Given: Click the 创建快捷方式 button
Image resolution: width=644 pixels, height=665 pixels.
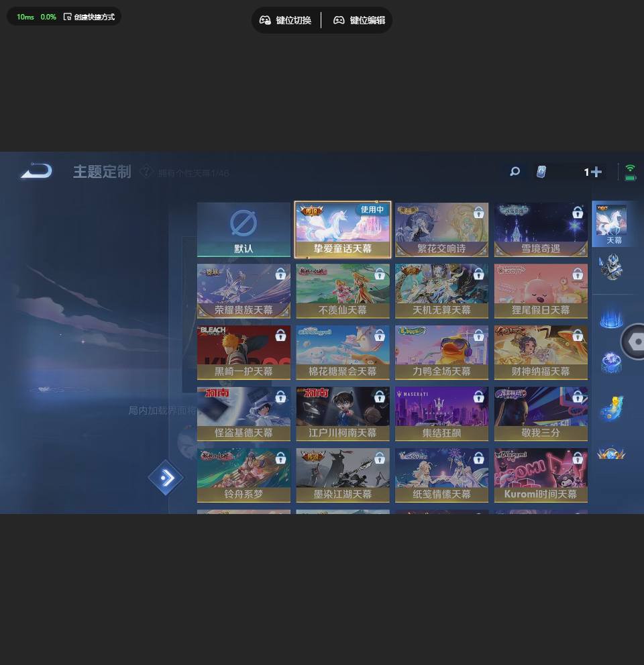Looking at the screenshot, I should click(x=89, y=17).
